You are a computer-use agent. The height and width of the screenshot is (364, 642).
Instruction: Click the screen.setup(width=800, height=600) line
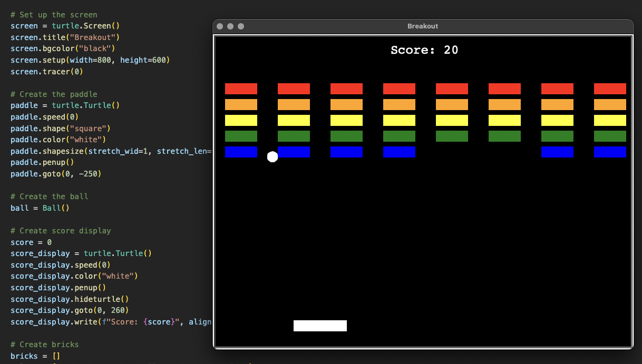click(x=90, y=60)
